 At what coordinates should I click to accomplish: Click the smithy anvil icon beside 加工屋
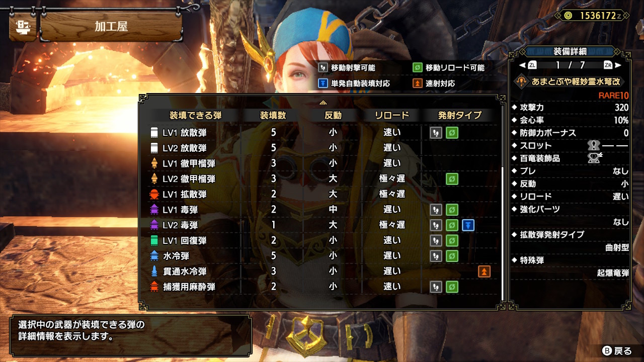pyautogui.click(x=22, y=26)
